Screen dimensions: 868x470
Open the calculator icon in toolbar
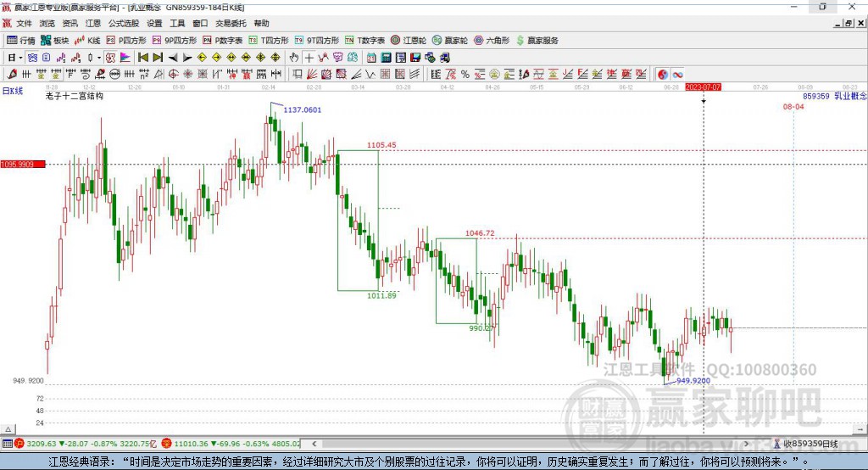[386, 58]
